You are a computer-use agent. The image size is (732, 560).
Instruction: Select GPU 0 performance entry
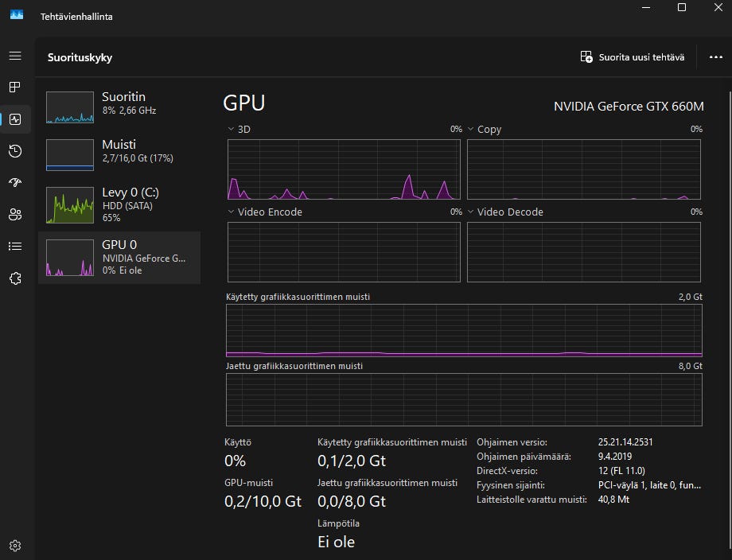tap(119, 258)
